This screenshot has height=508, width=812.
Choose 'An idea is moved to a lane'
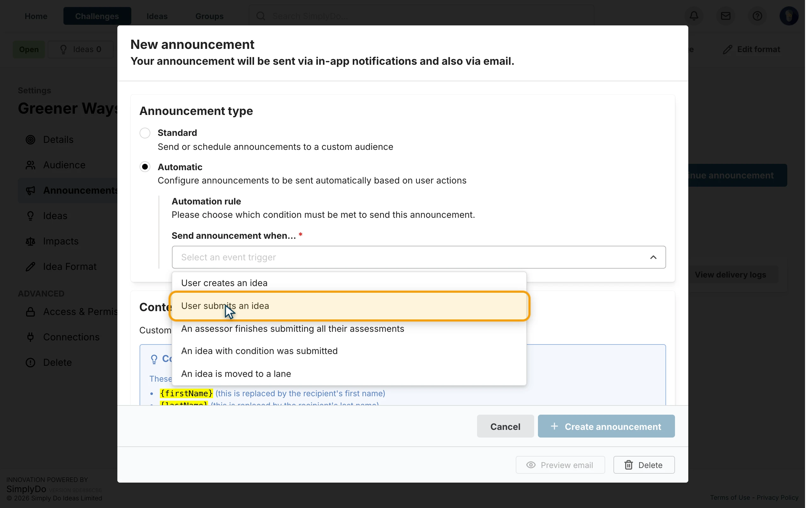349,374
